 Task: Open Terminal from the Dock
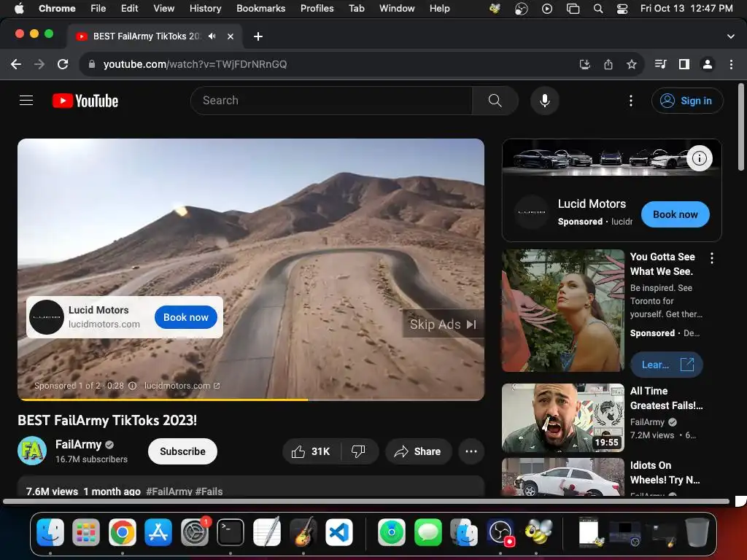231,532
